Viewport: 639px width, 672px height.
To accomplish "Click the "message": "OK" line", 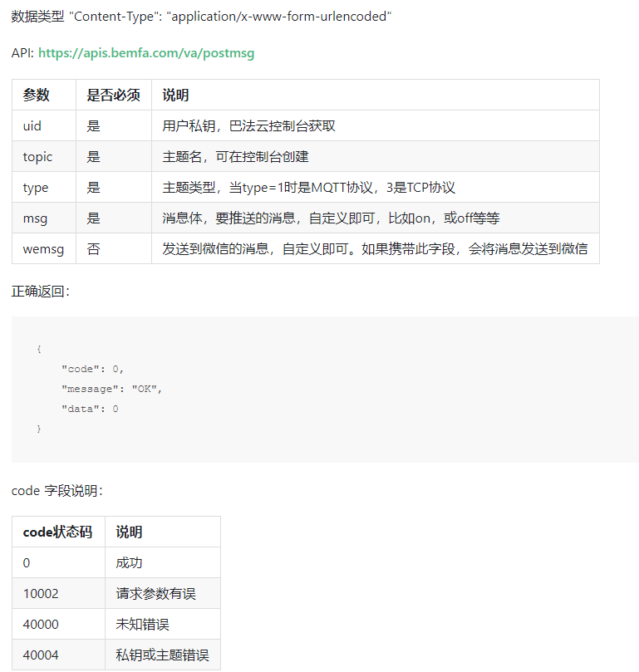I will [111, 389].
